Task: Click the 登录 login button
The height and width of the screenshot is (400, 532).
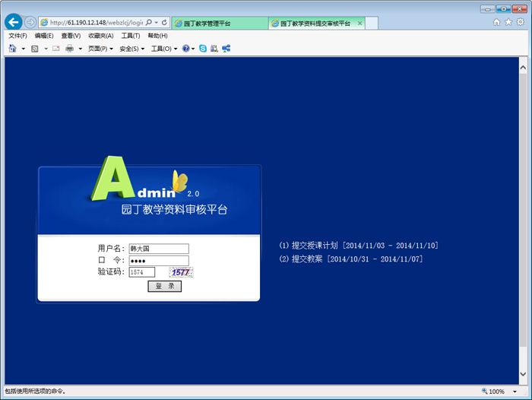Action: click(x=164, y=287)
